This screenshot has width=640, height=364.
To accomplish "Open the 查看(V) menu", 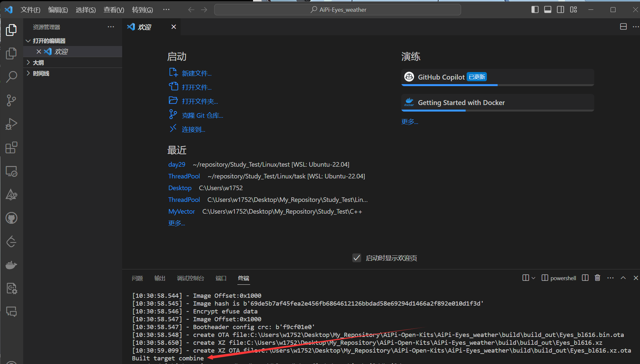I will 114,10.
